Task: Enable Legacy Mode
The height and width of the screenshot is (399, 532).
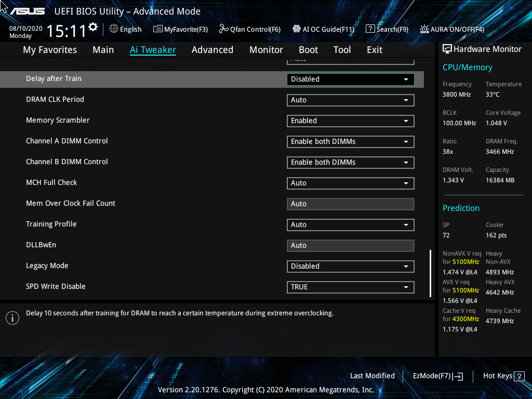Action: (350, 266)
